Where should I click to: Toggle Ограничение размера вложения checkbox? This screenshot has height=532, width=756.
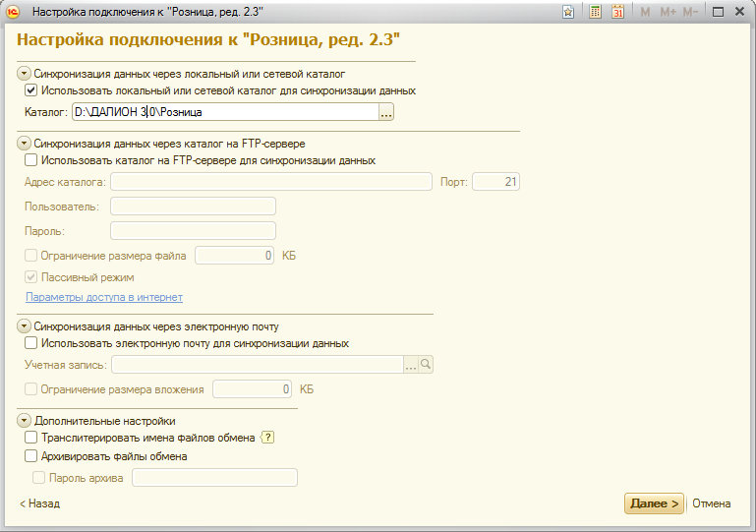click(30, 388)
